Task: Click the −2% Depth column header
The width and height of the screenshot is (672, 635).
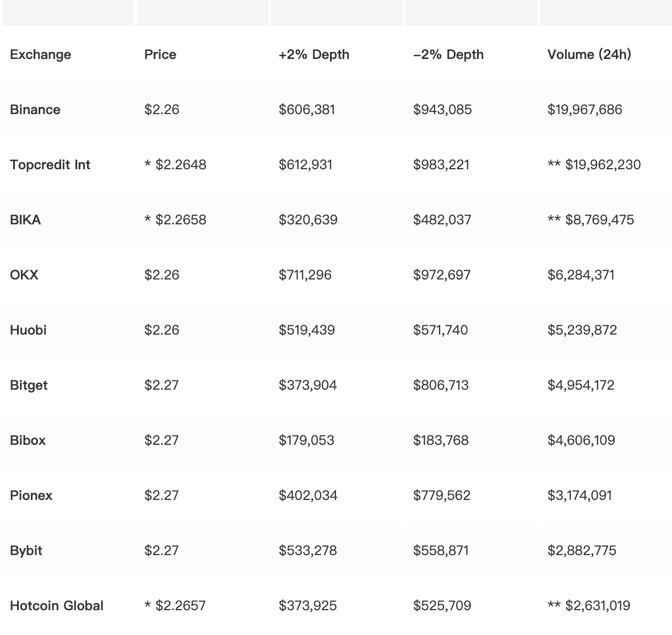Action: 448,55
